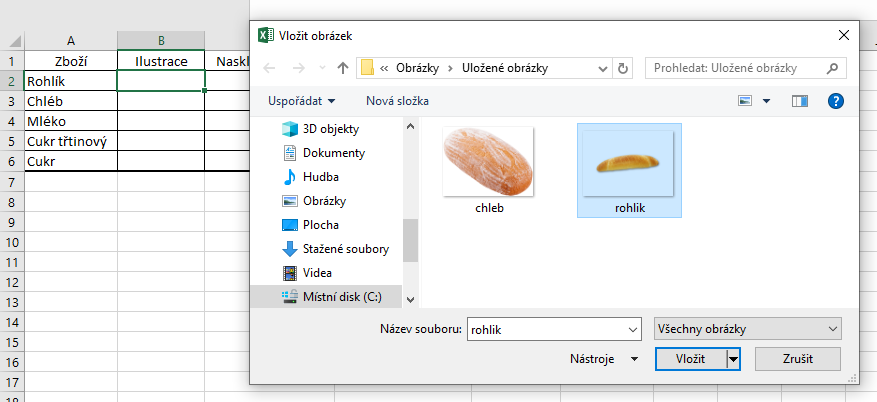Click the Název souboru text field
Image resolution: width=877 pixels, height=402 pixels.
547,329
